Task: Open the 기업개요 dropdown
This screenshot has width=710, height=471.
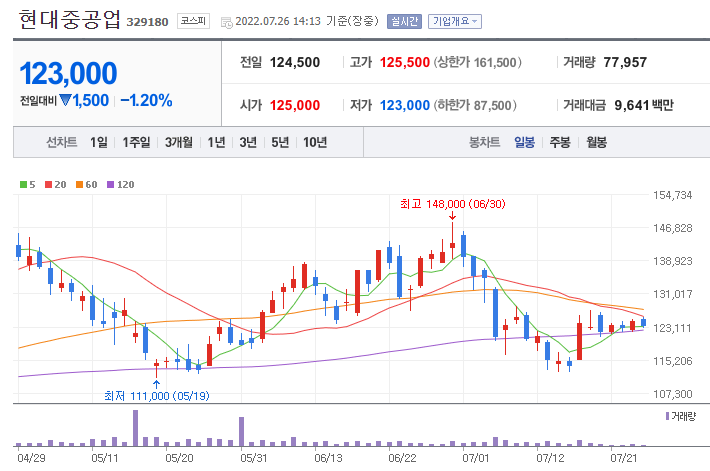Action: pos(455,21)
